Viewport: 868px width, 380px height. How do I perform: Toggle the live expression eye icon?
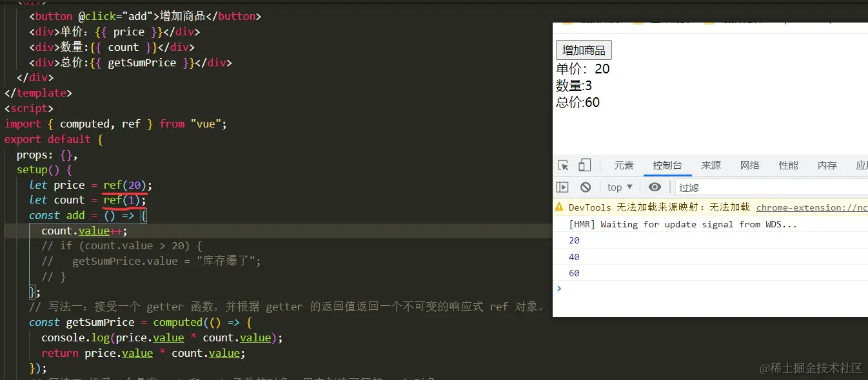(x=655, y=187)
